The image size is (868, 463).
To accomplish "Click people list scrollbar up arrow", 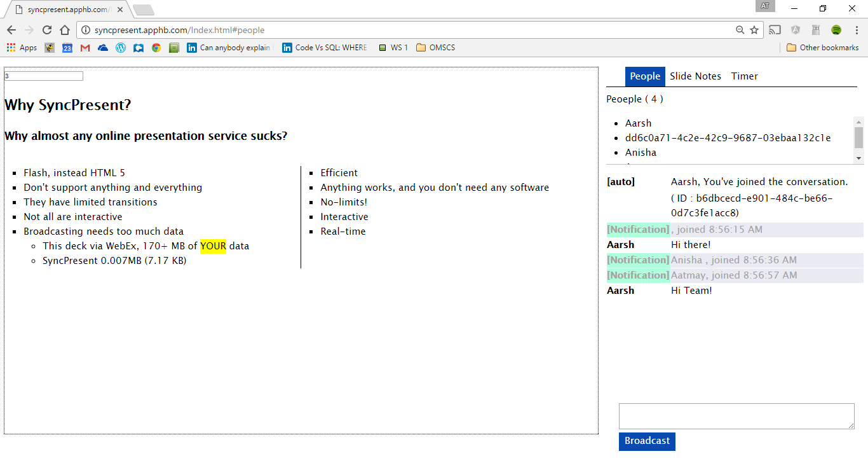I will point(858,121).
